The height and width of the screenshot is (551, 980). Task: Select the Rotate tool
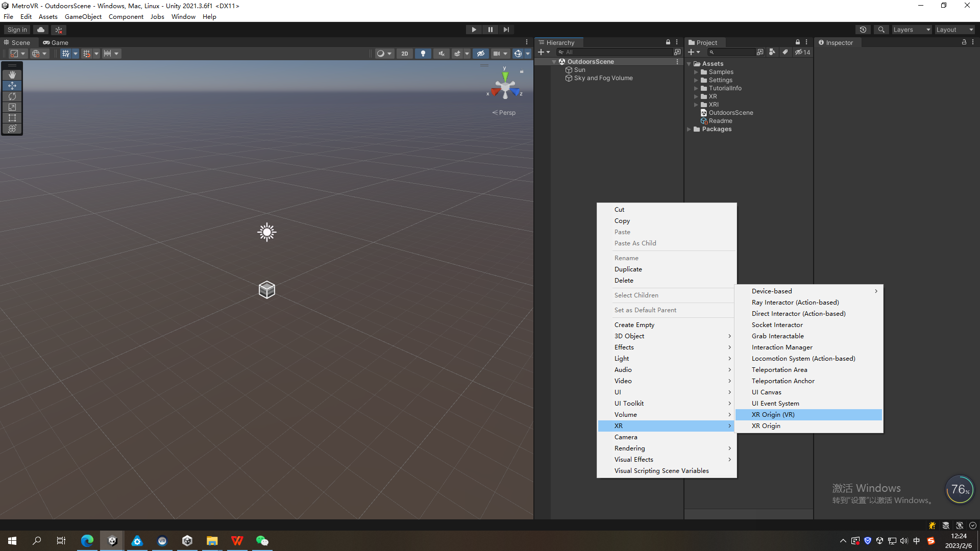(12, 96)
